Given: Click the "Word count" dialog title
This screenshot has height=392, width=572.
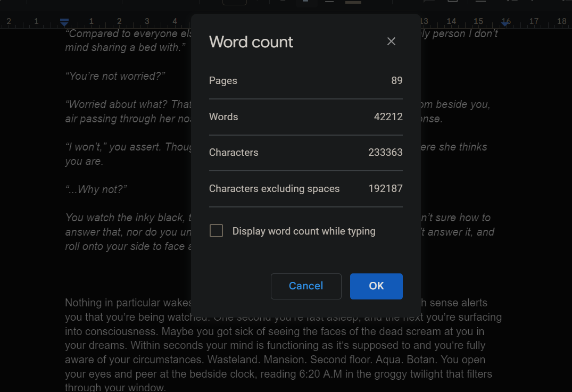Looking at the screenshot, I should point(251,42).
